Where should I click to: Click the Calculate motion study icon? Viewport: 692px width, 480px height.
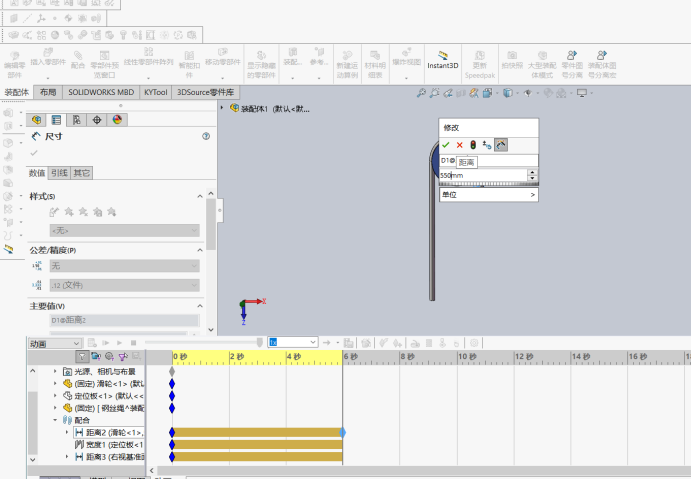[x=92, y=343]
